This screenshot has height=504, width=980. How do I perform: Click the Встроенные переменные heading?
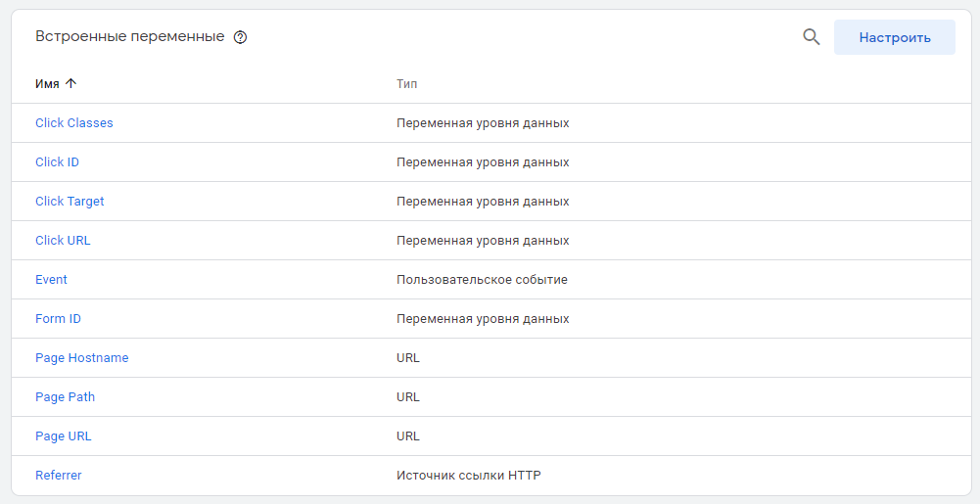(130, 36)
